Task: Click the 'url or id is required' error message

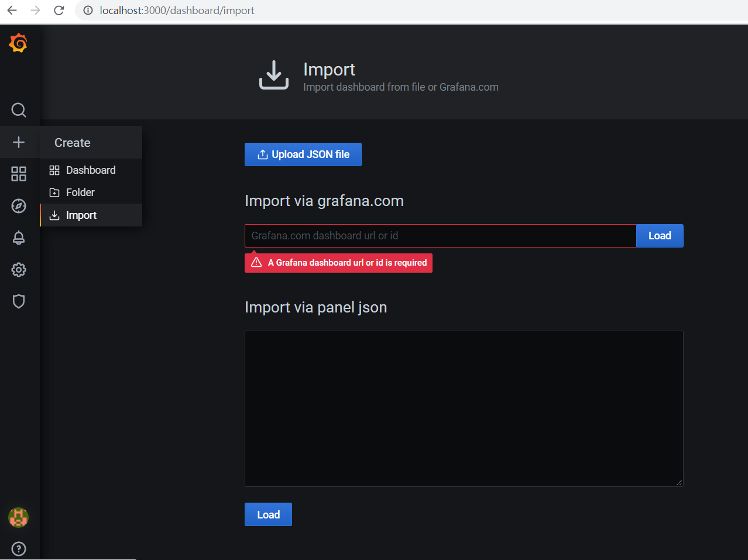Action: pos(338,263)
